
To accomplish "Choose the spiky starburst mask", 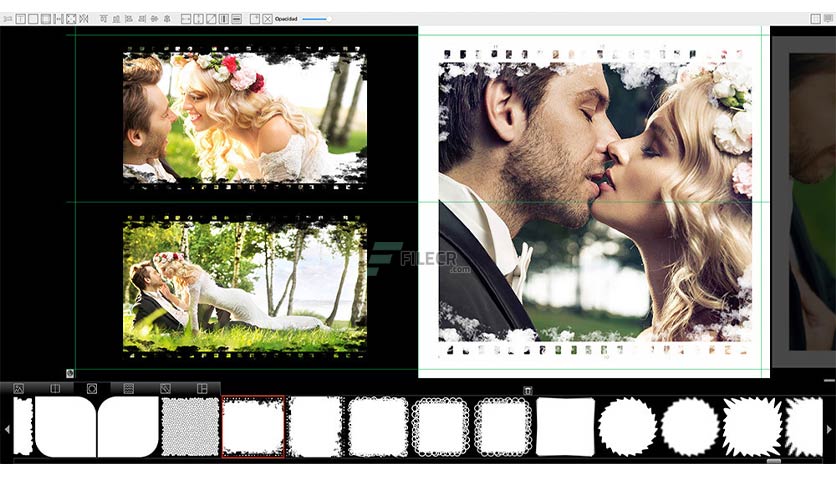I will click(752, 427).
